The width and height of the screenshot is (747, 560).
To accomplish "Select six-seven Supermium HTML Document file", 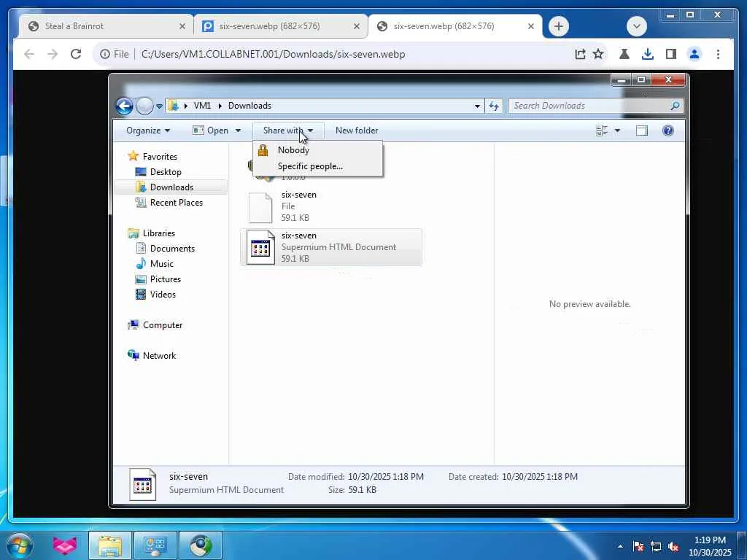I will pos(331,247).
